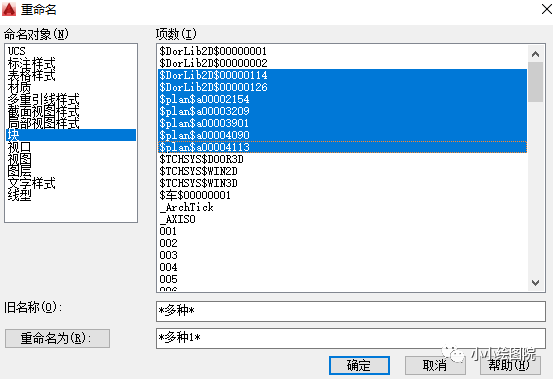Viewport: 553px width, 379px height.
Task: Pick the UCS object category
Action: click(x=17, y=51)
